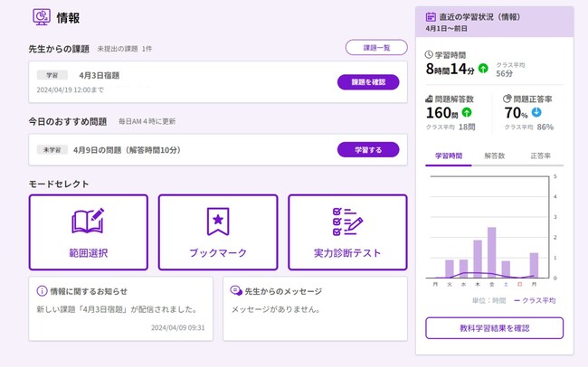Switch to the 正答率 chart tab
Screen dimensions: 588x368
539,156
